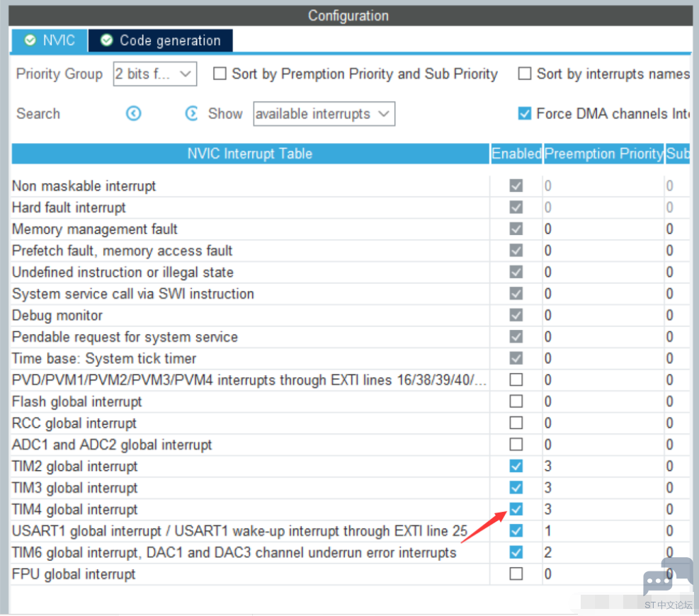Enable the FPU global interrupt checkbox

tap(516, 574)
